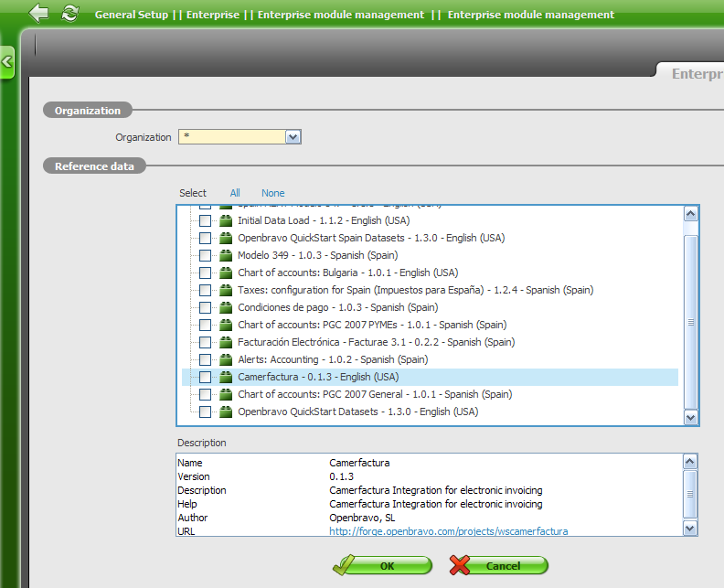724x588 pixels.
Task: Click the module icon beside Modelo 349
Action: click(226, 256)
